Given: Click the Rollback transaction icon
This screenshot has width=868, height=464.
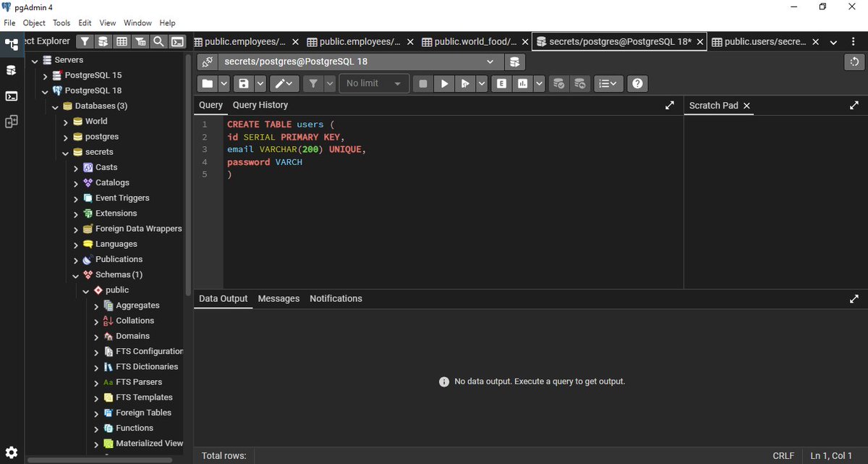Looking at the screenshot, I should (x=580, y=84).
